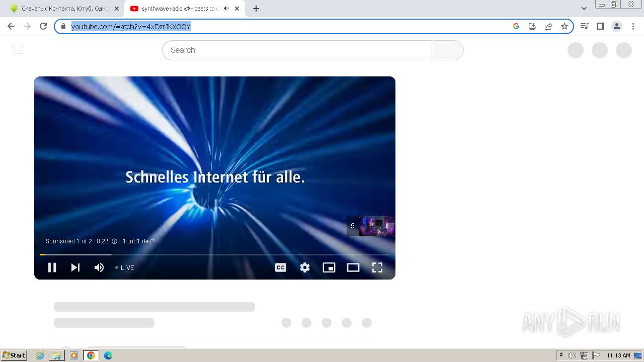Share this page icon
This screenshot has width=644, height=362.
[x=548, y=26]
